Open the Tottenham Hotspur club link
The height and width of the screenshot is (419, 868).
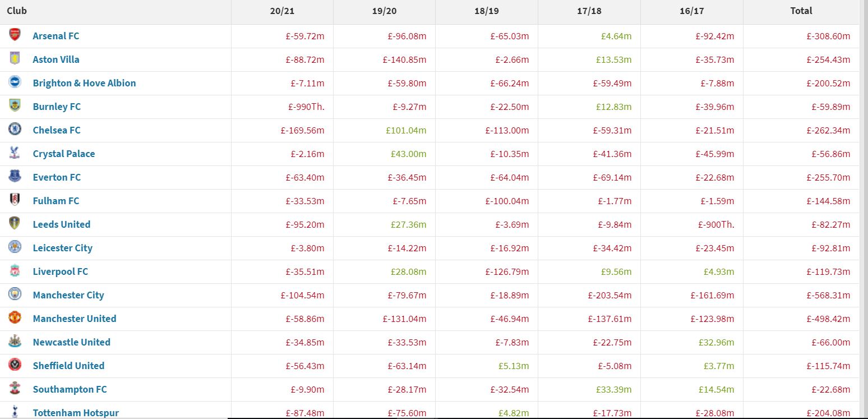pyautogui.click(x=76, y=413)
